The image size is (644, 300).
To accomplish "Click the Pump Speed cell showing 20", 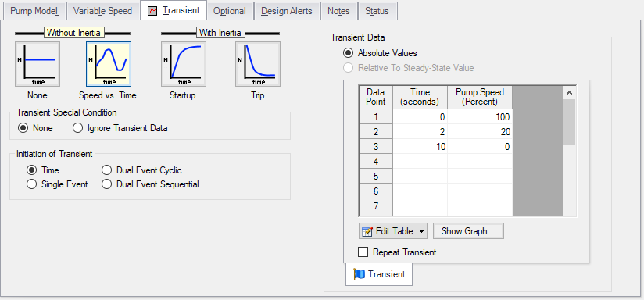I will point(480,132).
